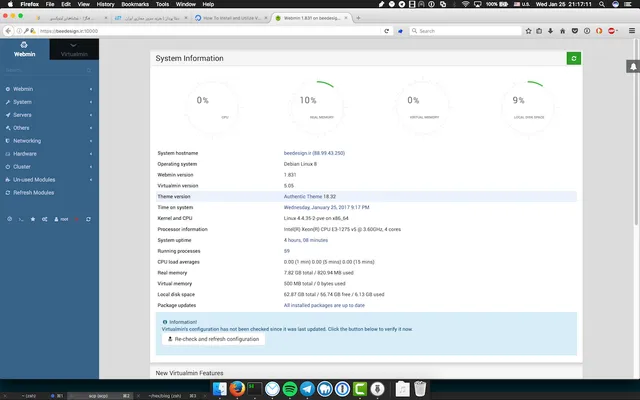Click the running processes count 59

tap(287, 251)
